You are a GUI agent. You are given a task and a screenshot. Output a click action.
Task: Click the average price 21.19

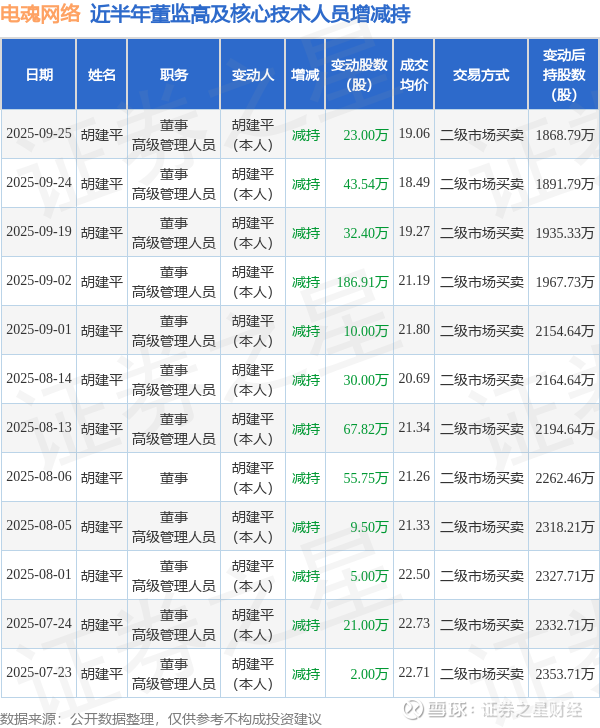point(414,281)
